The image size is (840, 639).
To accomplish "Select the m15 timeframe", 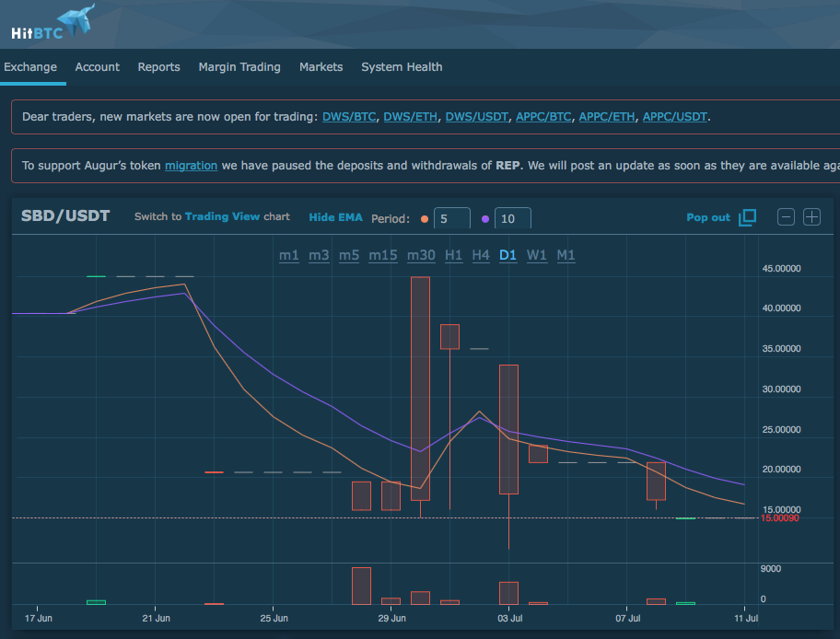I will (383, 255).
